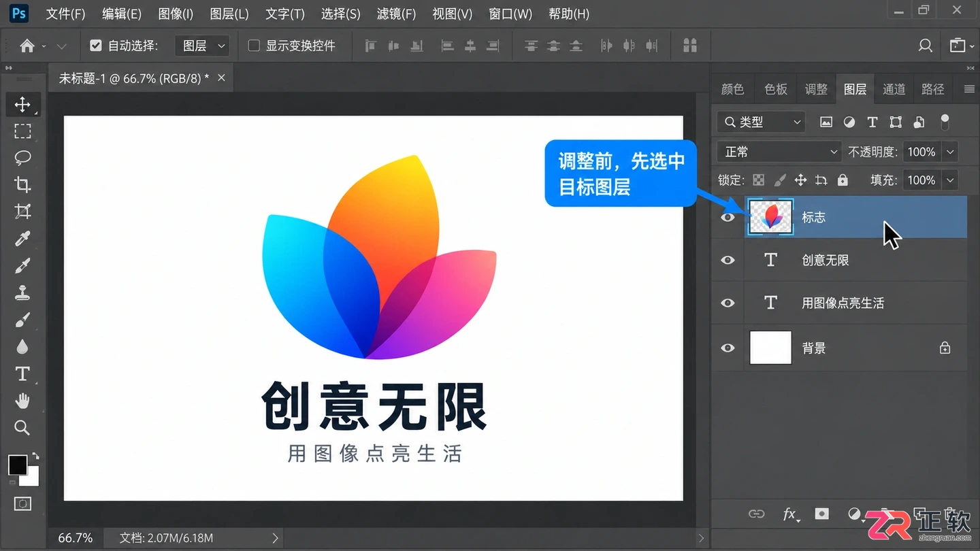Switch to the 通道 tab

point(894,89)
